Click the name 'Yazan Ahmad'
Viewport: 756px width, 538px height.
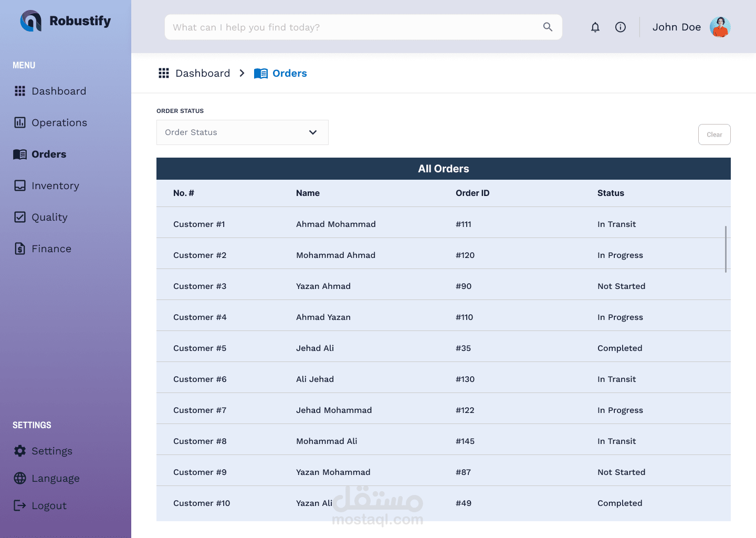click(x=323, y=286)
